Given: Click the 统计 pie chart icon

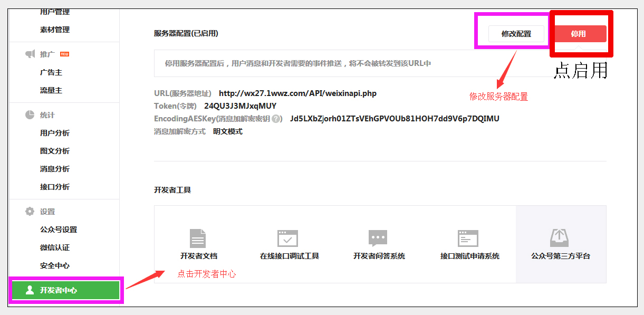Looking at the screenshot, I should 30,115.
